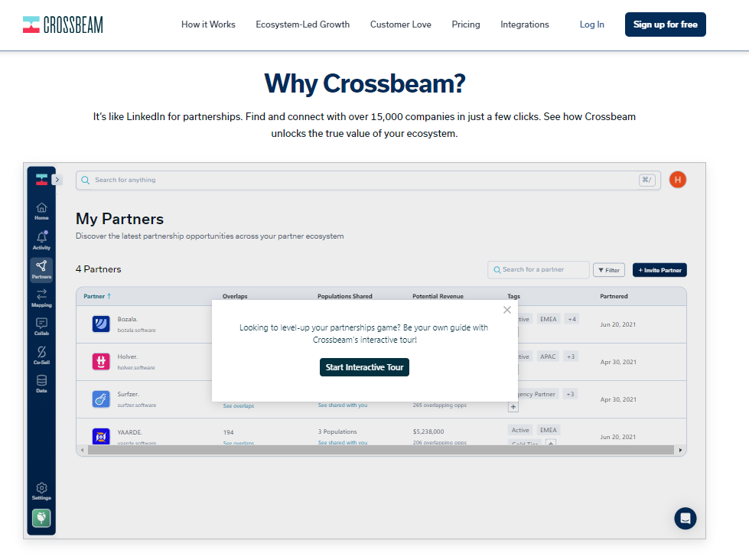Open the How it Works page

click(x=208, y=24)
